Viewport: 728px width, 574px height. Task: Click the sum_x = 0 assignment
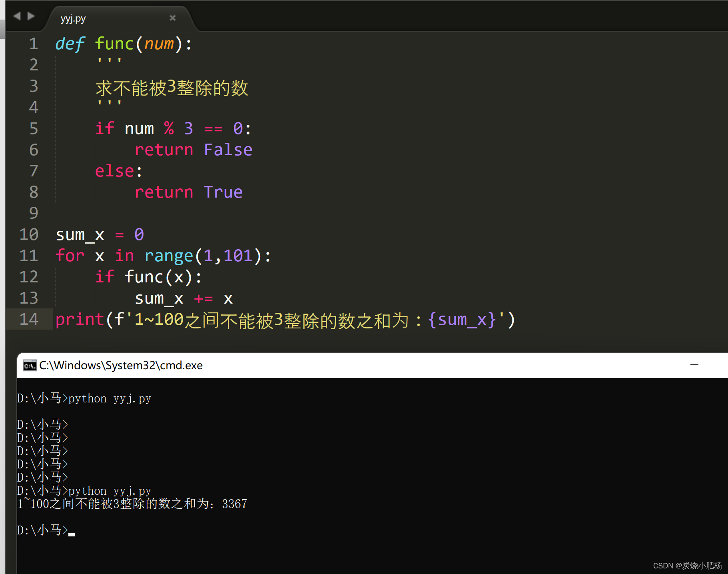coord(100,234)
